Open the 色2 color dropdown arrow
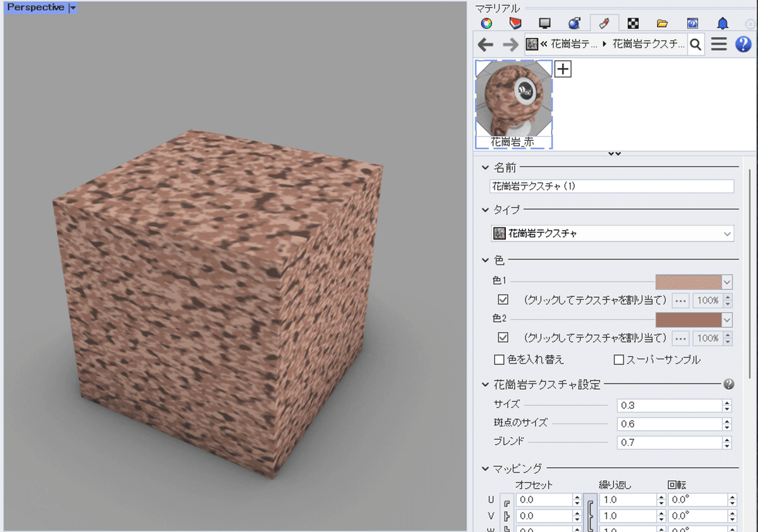Image resolution: width=758 pixels, height=532 pixels. pos(726,320)
